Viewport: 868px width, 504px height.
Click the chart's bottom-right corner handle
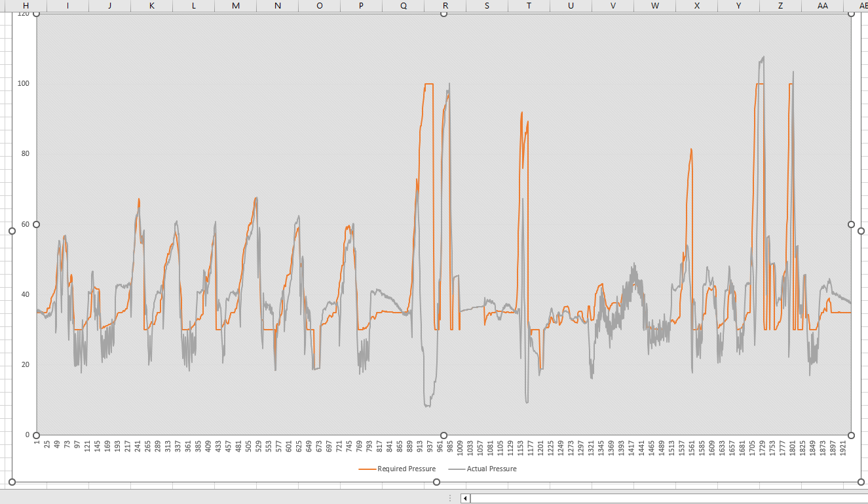coord(861,482)
